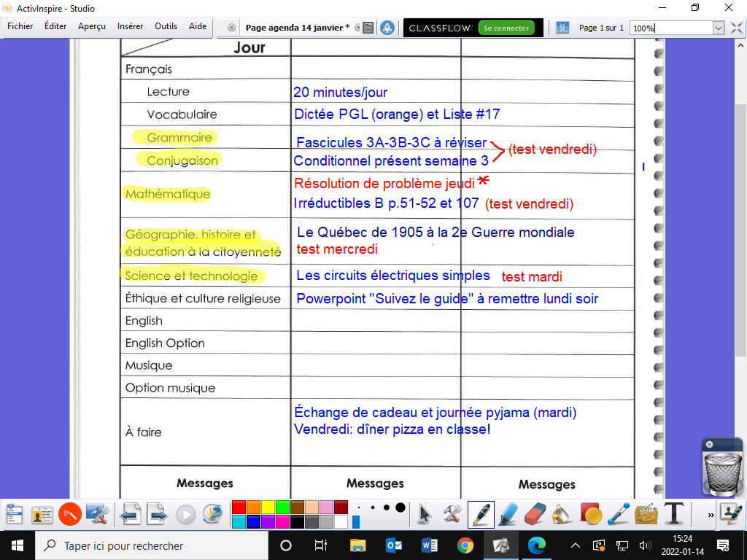The image size is (747, 560).
Task: Click the Se connecter button
Action: 506,28
